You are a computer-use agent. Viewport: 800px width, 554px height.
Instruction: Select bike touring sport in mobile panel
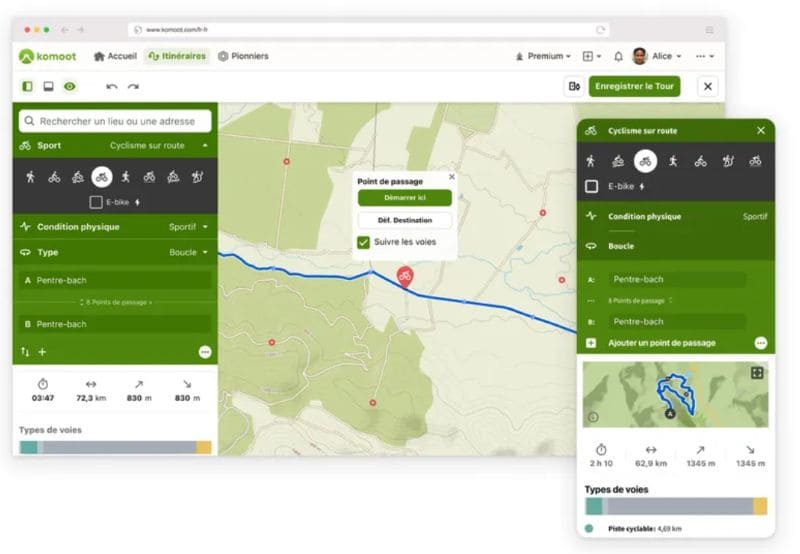[x=701, y=161]
